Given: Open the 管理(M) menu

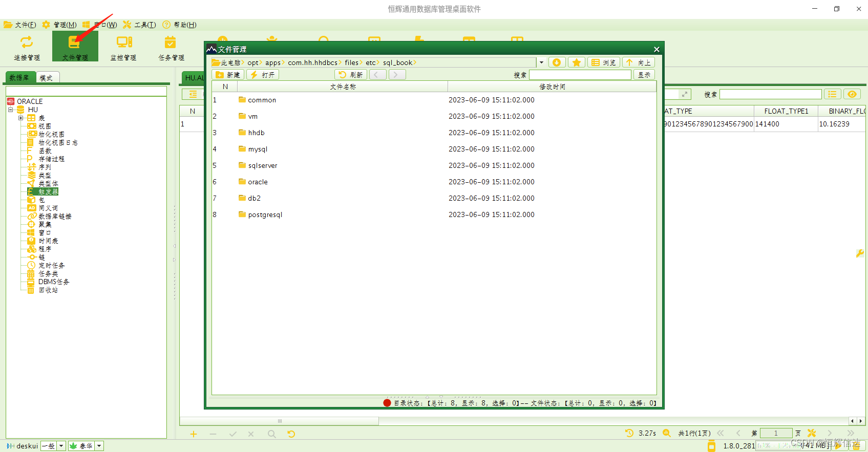Looking at the screenshot, I should [x=59, y=25].
